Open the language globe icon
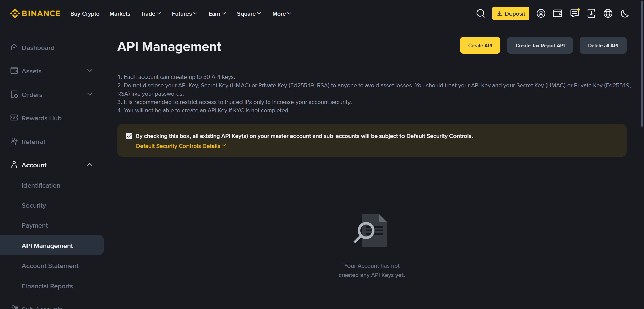Viewport: 644px width, 309px height. 608,13
